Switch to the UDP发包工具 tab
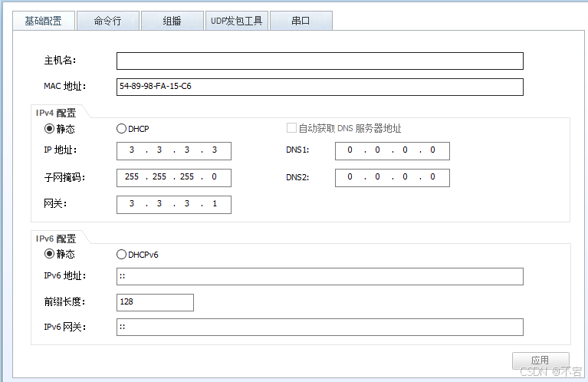Screen dimensions: 588x382 coord(237,21)
